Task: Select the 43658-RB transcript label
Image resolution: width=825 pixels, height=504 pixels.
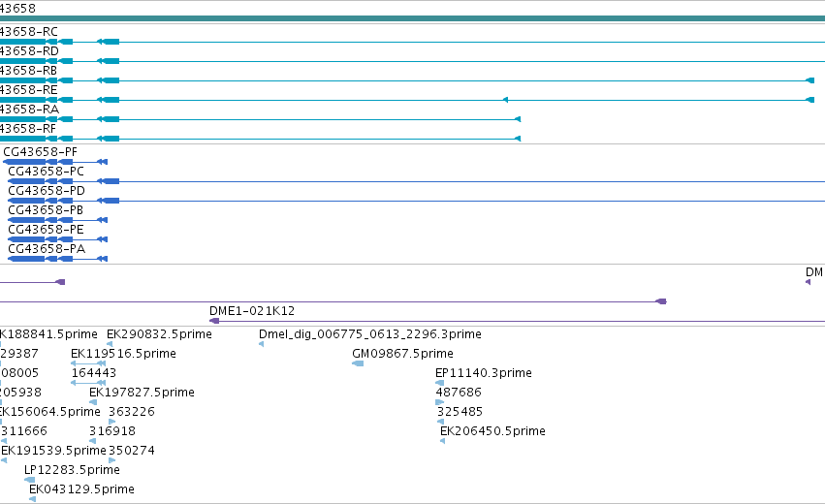Action: click(28, 71)
